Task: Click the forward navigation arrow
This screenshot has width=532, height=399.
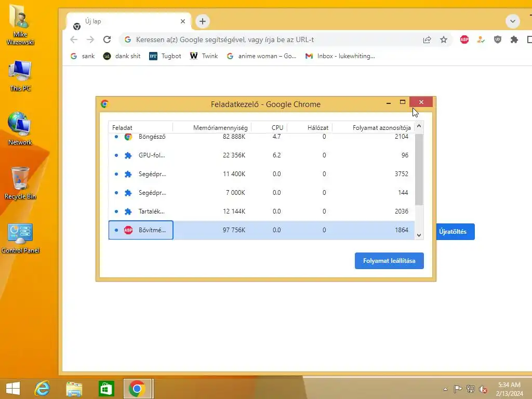Action: coord(90,39)
